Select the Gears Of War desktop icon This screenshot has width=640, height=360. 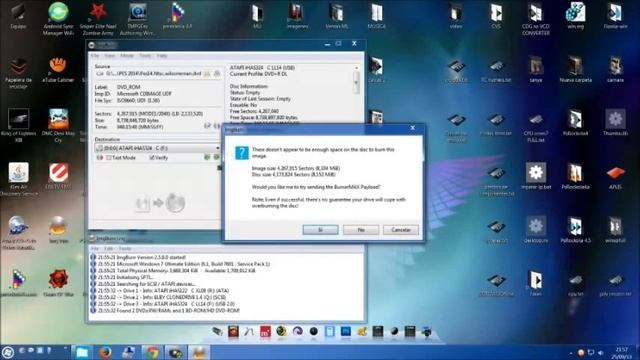coord(58,282)
